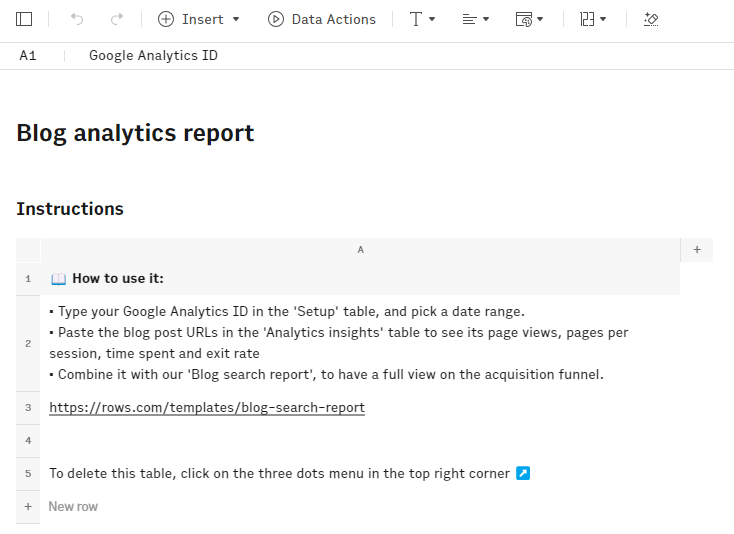
Task: Click the A1 cell reference box
Action: click(28, 56)
